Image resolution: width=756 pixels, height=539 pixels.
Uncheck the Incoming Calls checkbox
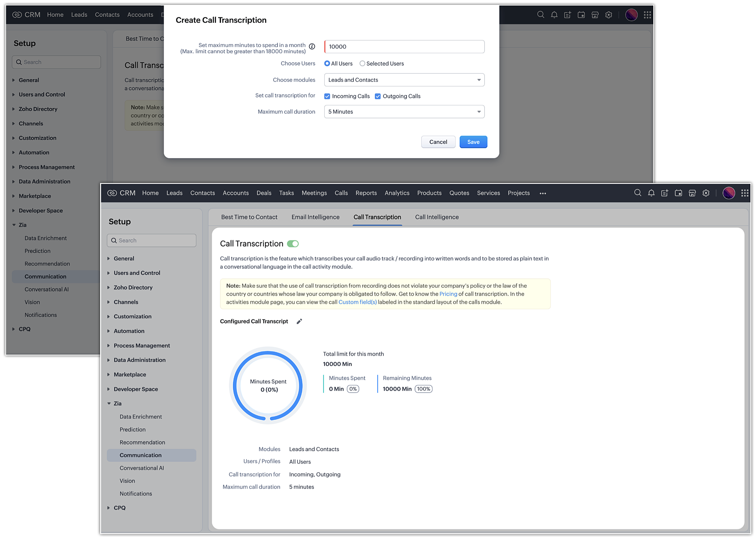(x=327, y=96)
